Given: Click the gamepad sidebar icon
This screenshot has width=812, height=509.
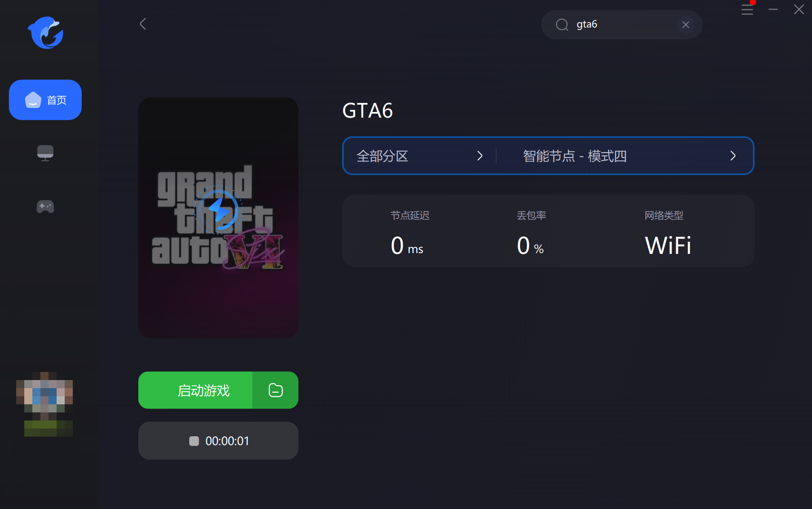Looking at the screenshot, I should [x=45, y=207].
